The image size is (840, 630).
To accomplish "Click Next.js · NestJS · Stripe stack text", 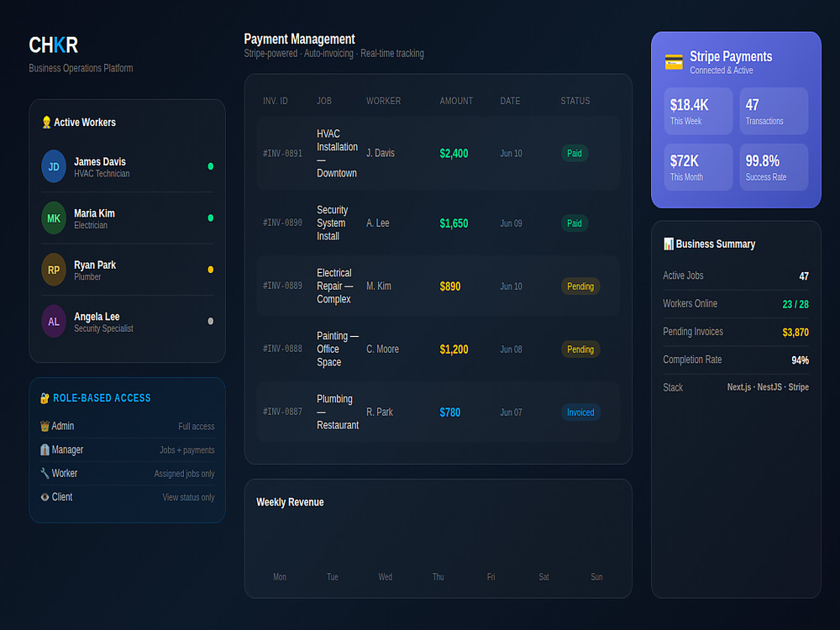I will (x=768, y=386).
